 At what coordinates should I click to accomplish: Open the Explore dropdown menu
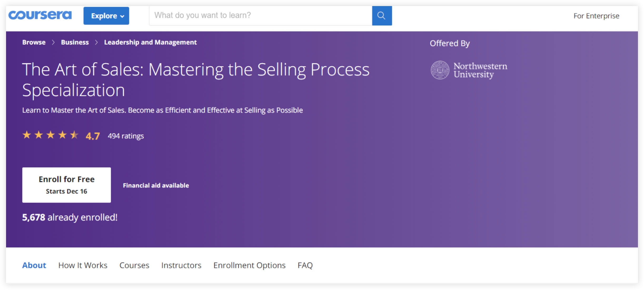pyautogui.click(x=106, y=16)
